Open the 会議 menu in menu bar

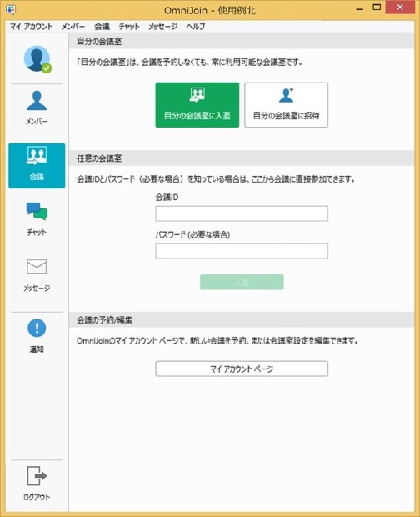point(102,27)
